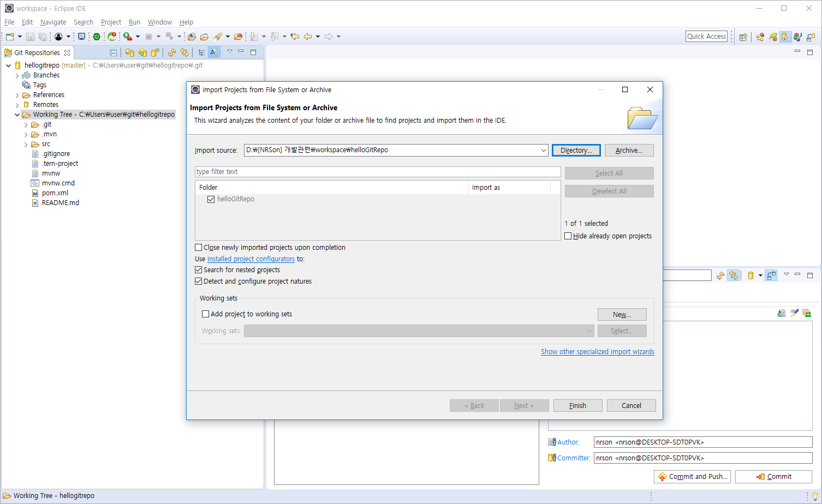Screen dimensions: 822x504
Task: Check Add project to working sets
Action: click(206, 314)
